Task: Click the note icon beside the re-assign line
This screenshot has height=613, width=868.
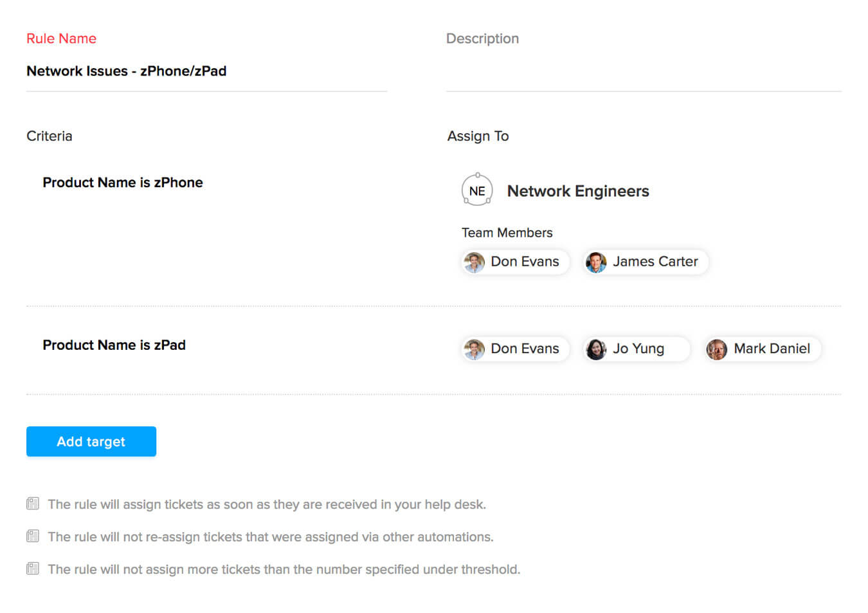Action: point(33,536)
